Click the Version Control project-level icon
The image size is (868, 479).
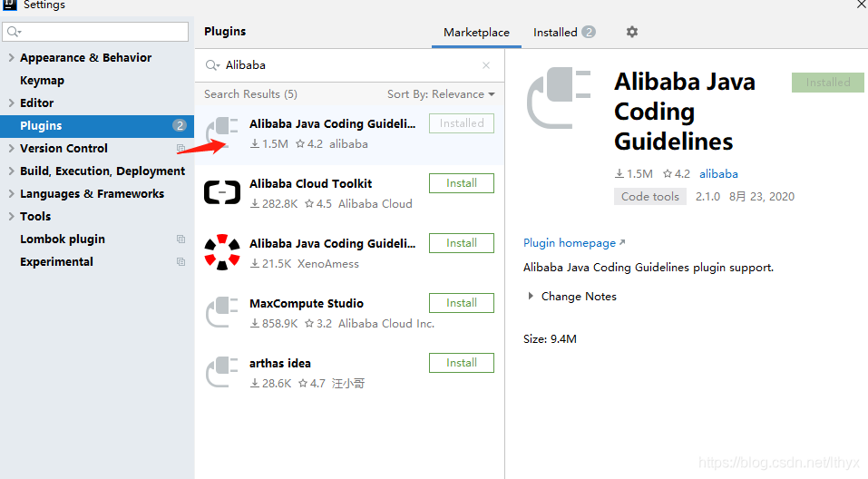tap(180, 149)
